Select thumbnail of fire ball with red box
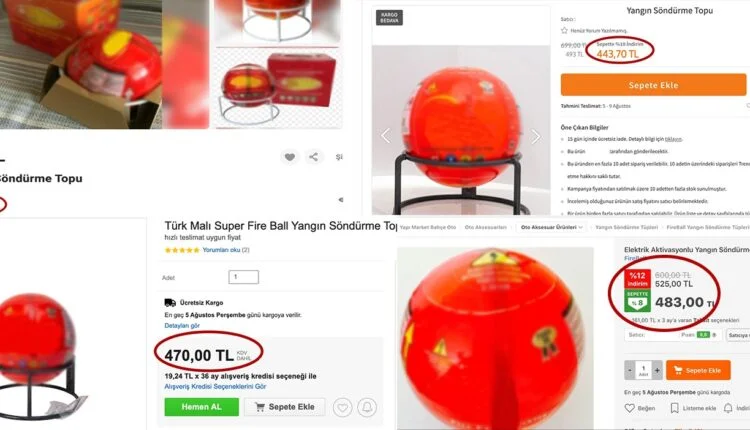 [x=278, y=88]
